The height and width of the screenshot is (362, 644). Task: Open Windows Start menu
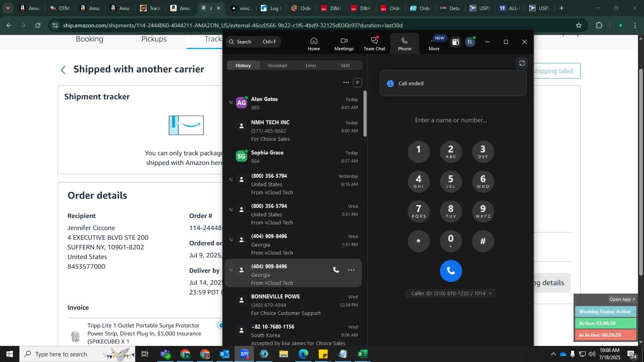click(x=10, y=354)
